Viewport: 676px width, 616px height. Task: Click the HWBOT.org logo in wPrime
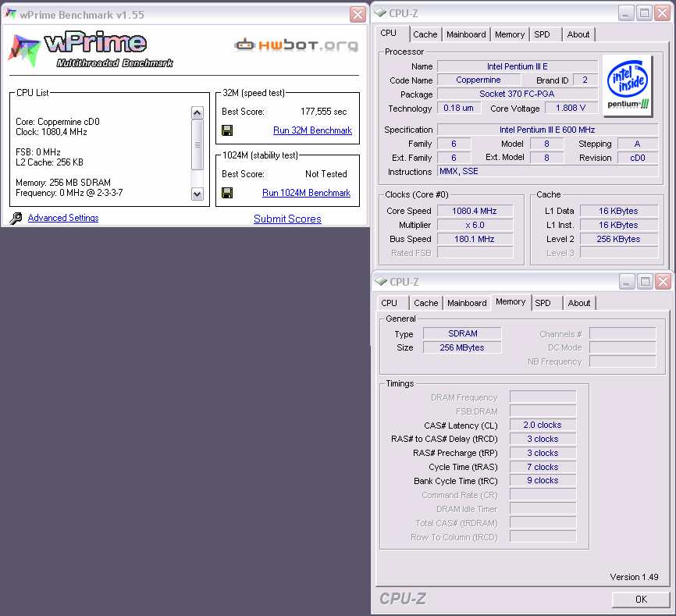pyautogui.click(x=297, y=45)
